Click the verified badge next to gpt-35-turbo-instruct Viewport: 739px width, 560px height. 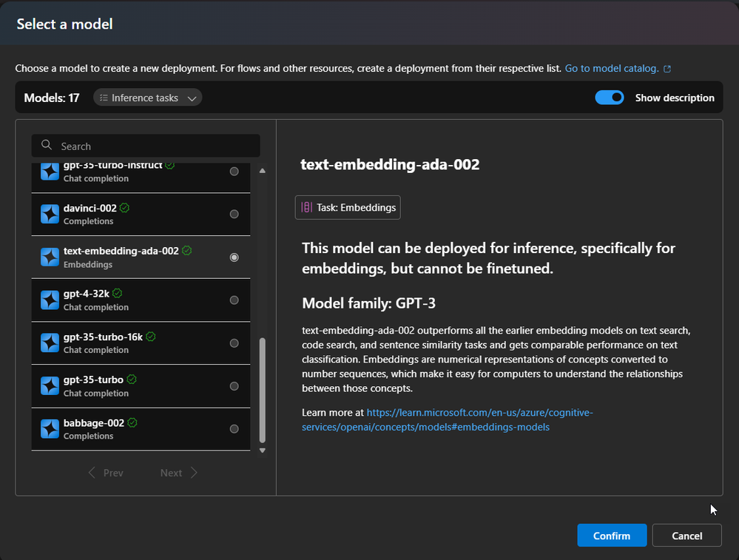[x=170, y=166]
